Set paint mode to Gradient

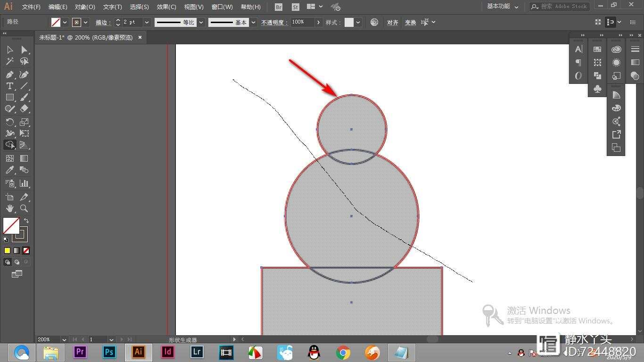tap(17, 250)
